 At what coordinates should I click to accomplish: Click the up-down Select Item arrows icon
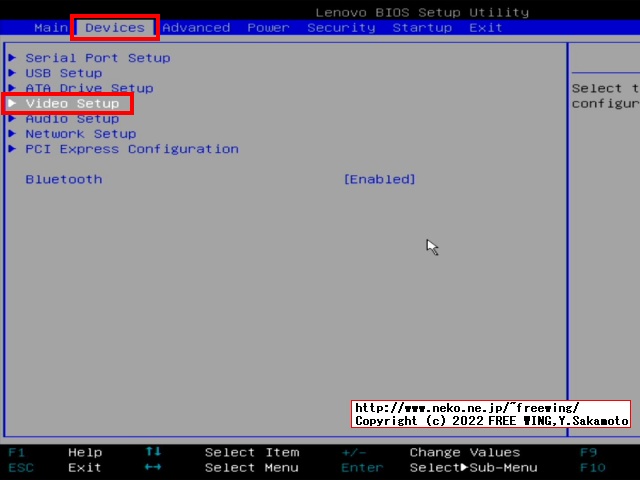(152, 452)
